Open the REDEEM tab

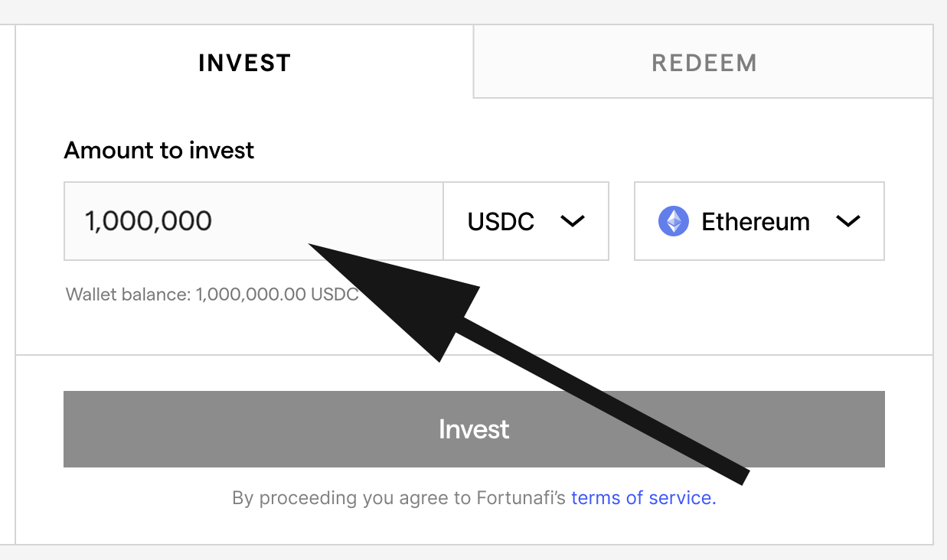(704, 63)
